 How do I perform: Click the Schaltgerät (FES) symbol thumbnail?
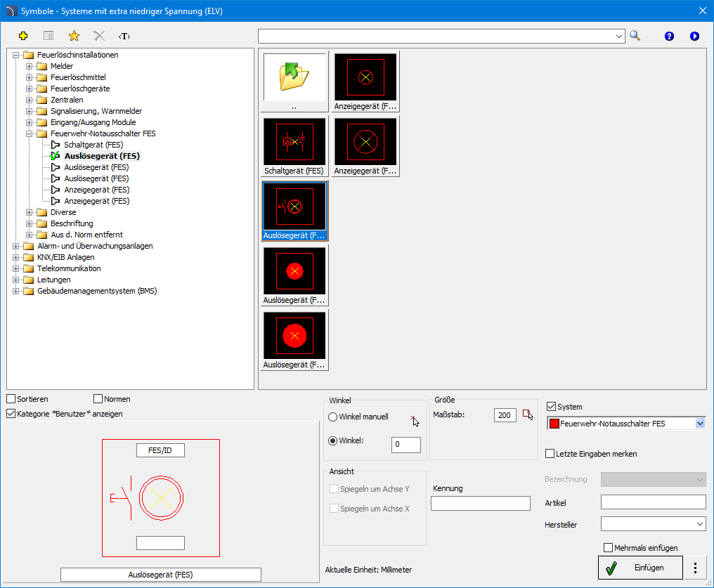(294, 147)
